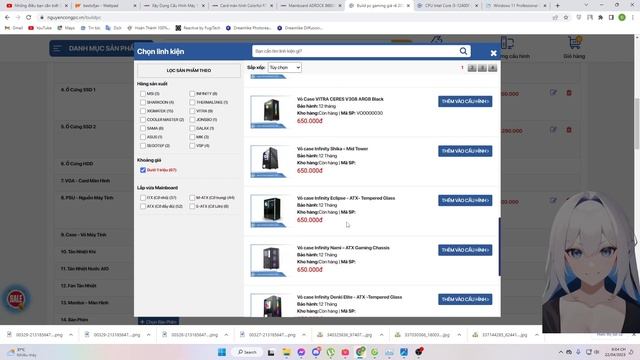Edit the Ổ cứng SSD 2 item

tap(553, 130)
